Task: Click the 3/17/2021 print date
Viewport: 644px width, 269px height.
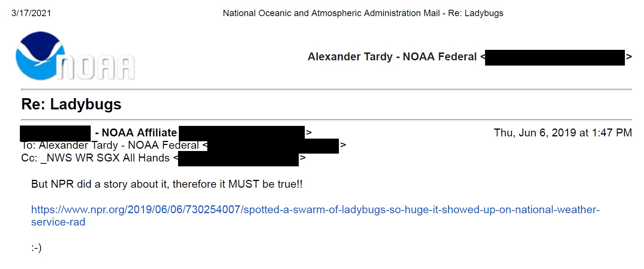Action: point(31,13)
